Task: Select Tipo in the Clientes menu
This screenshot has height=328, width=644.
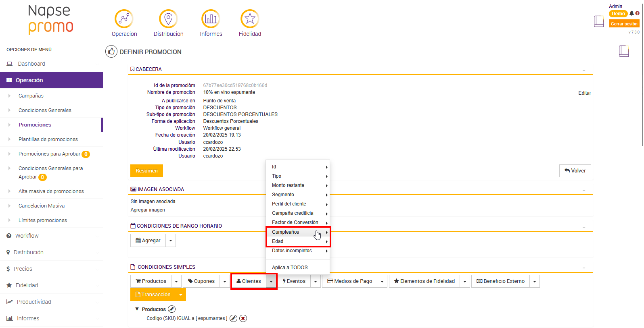Action: coord(298,176)
